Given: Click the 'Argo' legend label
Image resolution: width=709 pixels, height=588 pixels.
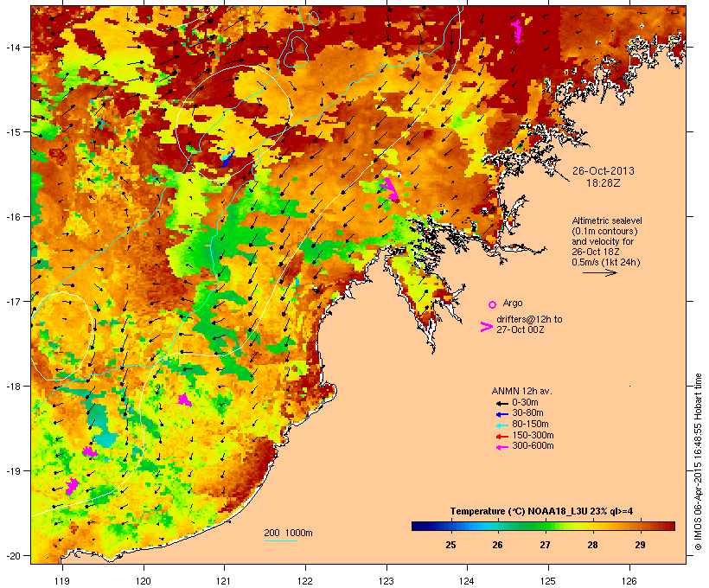Looking at the screenshot, I should 513,303.
